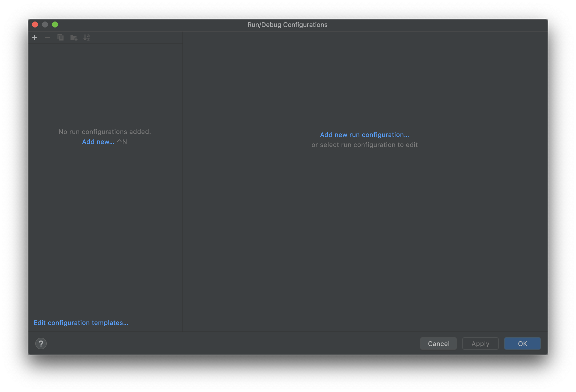
Task: Confirm with the OK button
Action: tap(522, 343)
